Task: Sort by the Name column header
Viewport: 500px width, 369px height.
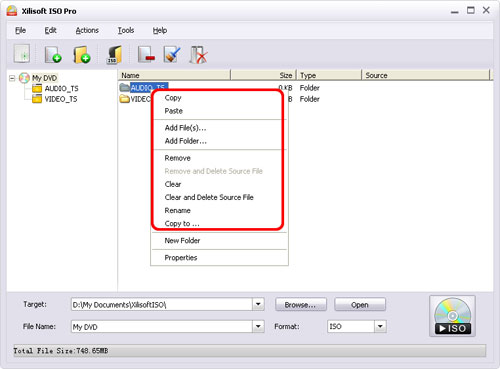Action: click(174, 75)
